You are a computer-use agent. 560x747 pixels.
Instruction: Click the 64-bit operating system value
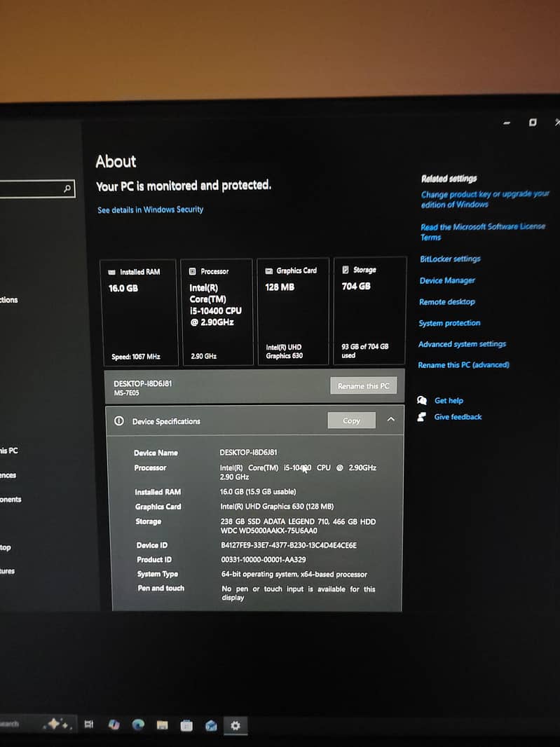point(294,574)
